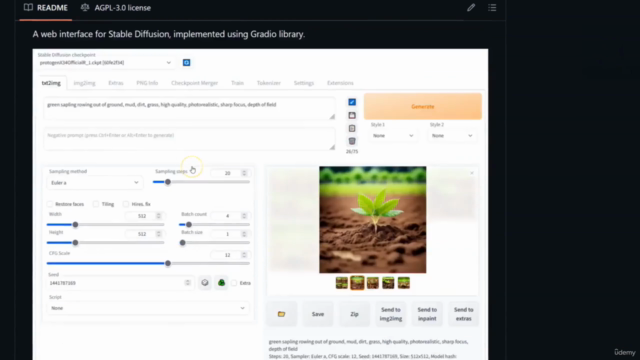
Task: Select the Tokenizer tab
Action: tap(269, 83)
